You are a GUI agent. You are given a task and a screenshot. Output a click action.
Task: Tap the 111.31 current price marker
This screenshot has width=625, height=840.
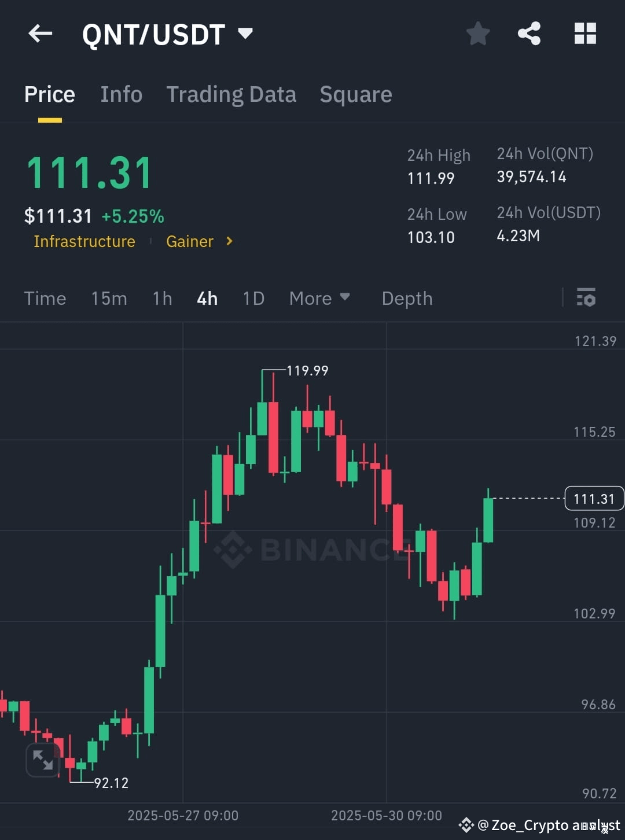pos(594,498)
